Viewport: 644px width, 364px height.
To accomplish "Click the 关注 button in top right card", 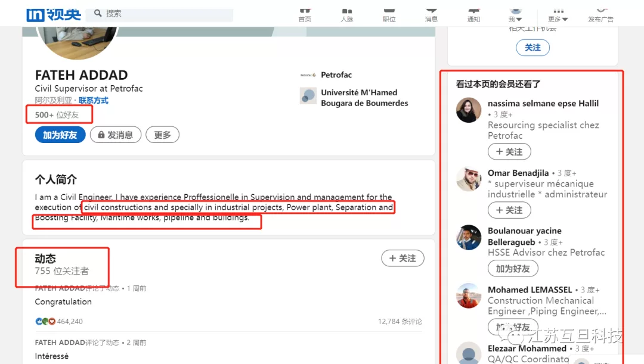I will 532,48.
